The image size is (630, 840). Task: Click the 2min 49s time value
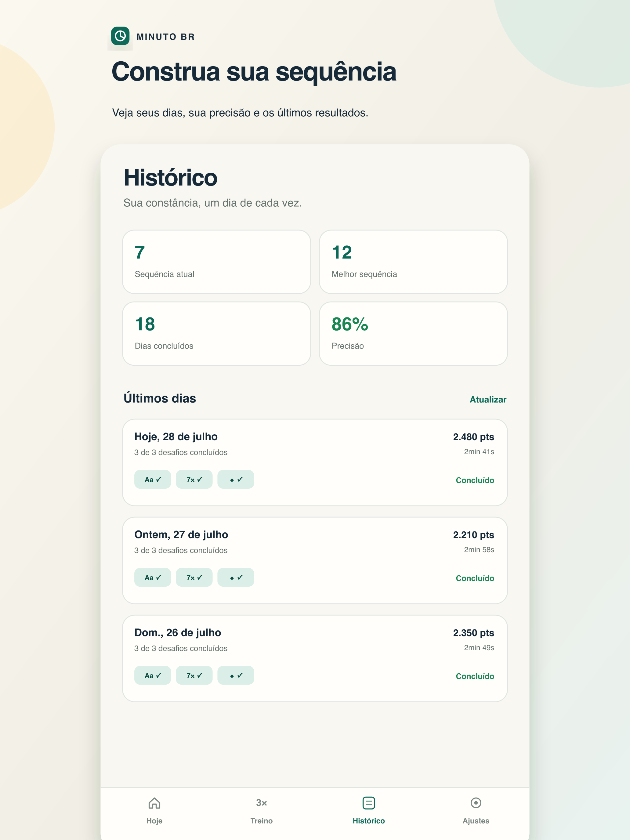(x=479, y=647)
